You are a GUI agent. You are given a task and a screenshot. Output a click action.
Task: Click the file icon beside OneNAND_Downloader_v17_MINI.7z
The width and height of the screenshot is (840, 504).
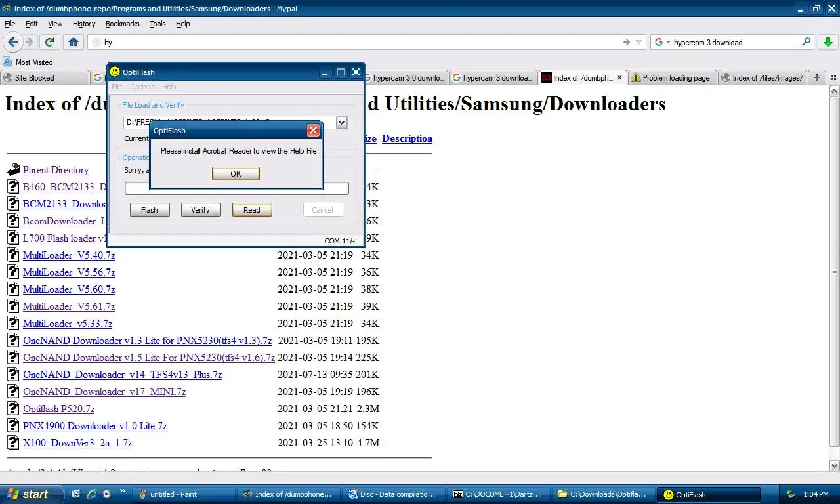(13, 391)
